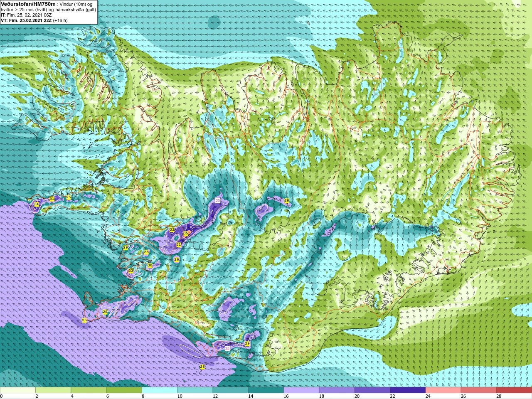
Task: Select the 16–18 m/s lavender legend swatch
Action: tap(301, 390)
